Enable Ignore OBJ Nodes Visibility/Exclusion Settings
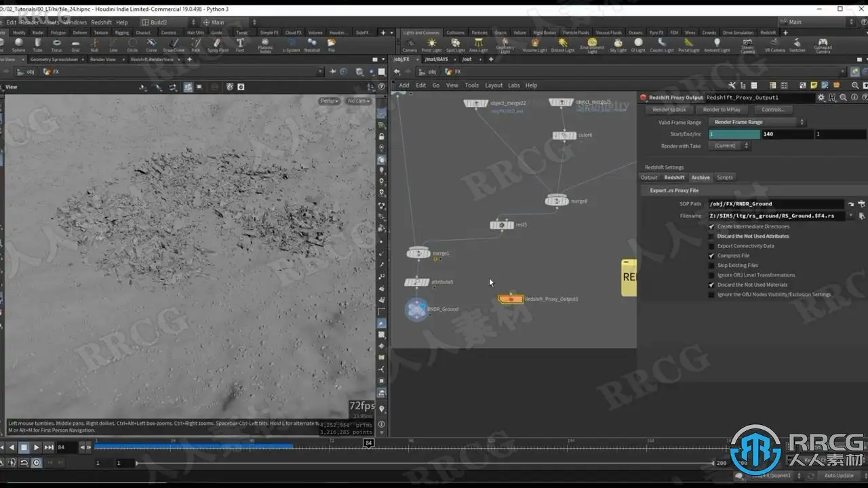This screenshot has width=868, height=488. 711,294
